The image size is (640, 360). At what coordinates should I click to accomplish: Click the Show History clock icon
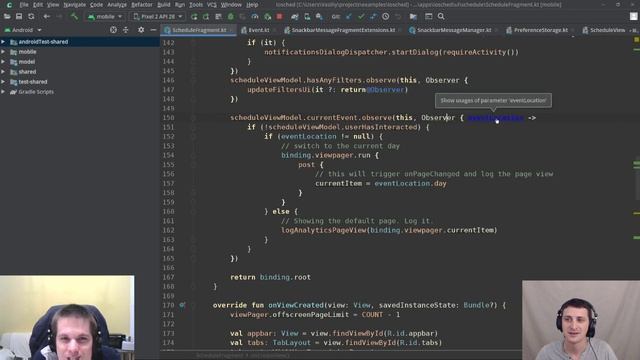click(x=386, y=17)
